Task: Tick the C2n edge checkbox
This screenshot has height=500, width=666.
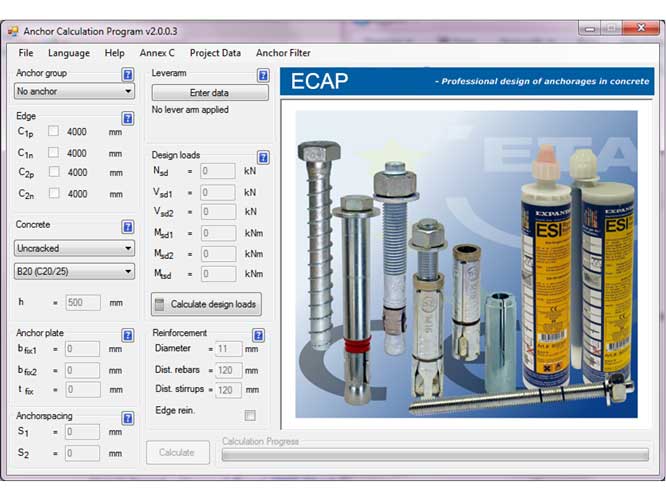Action: point(54,194)
